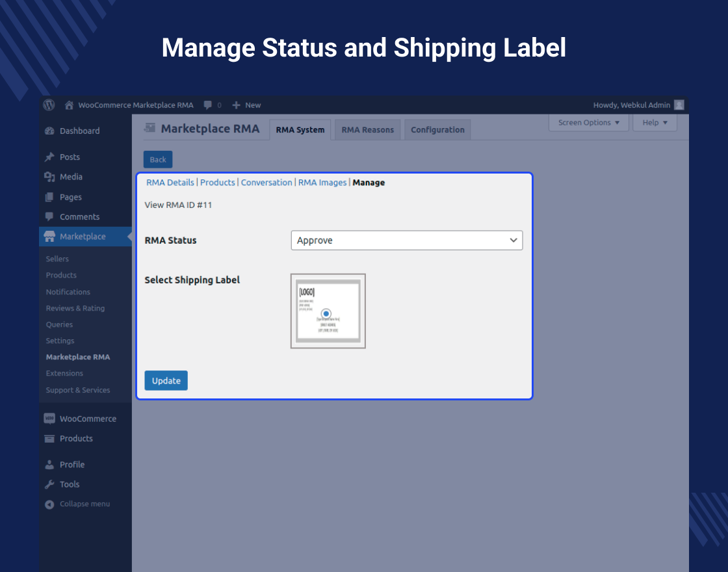Click the + New icon in admin bar
This screenshot has height=572, width=728.
click(x=235, y=105)
